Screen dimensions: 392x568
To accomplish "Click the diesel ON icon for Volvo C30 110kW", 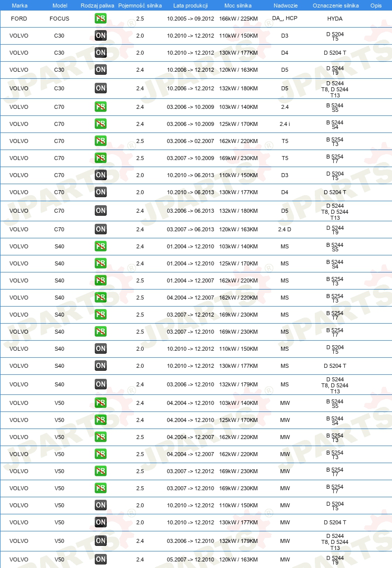I will tap(101, 36).
